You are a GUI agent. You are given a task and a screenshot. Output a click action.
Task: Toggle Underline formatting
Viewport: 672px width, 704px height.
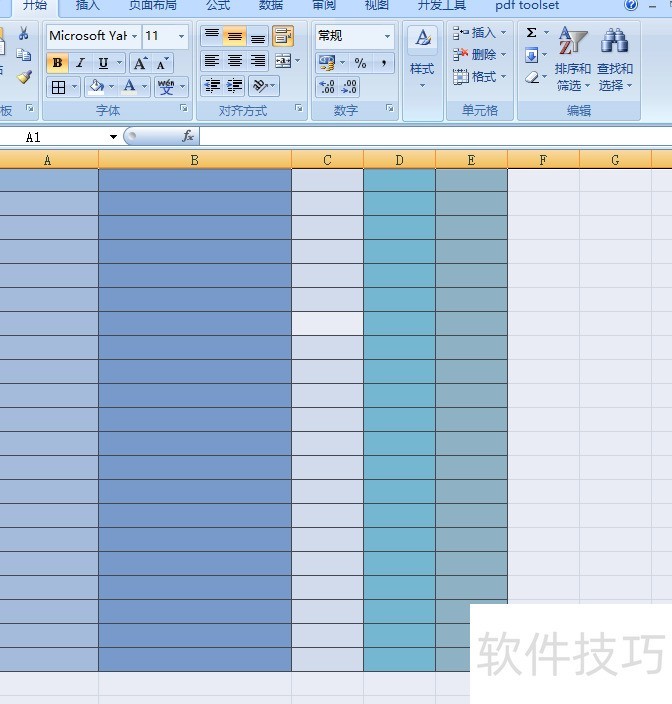tap(103, 63)
